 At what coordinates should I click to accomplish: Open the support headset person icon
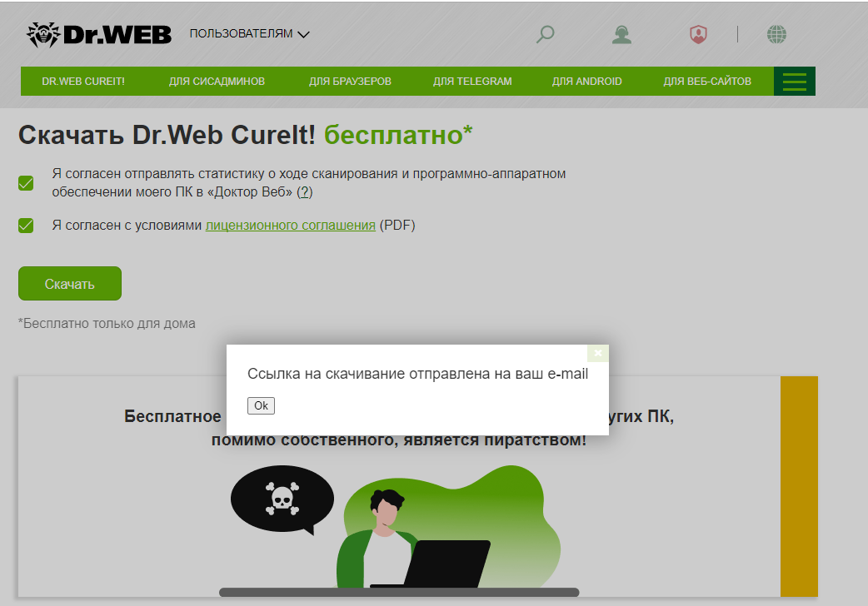click(x=621, y=34)
